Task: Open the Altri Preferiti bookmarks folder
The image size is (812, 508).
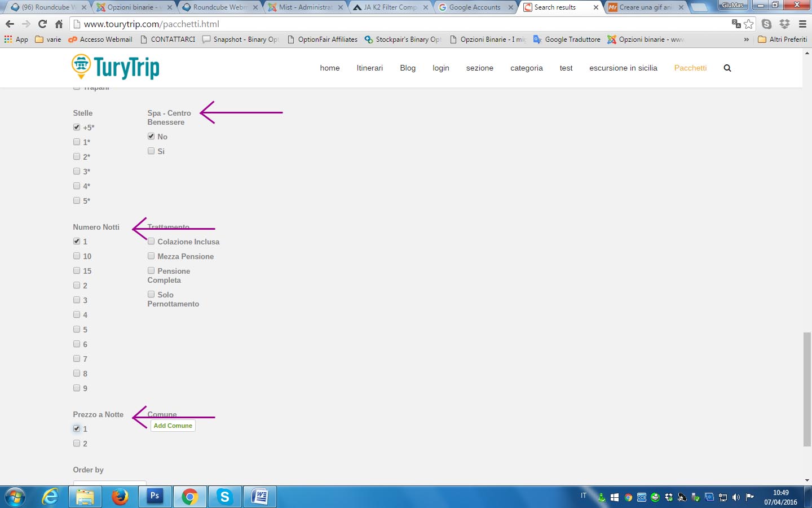Action: 783,40
